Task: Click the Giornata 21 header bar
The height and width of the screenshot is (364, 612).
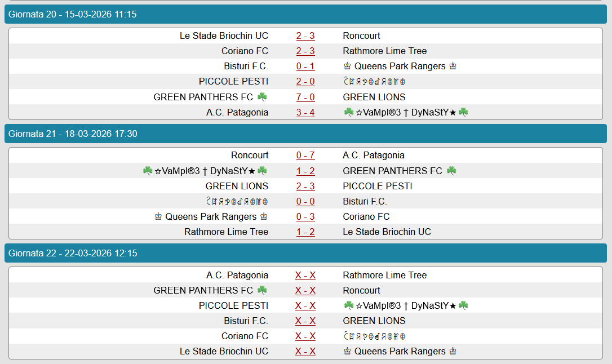Action: (x=305, y=134)
